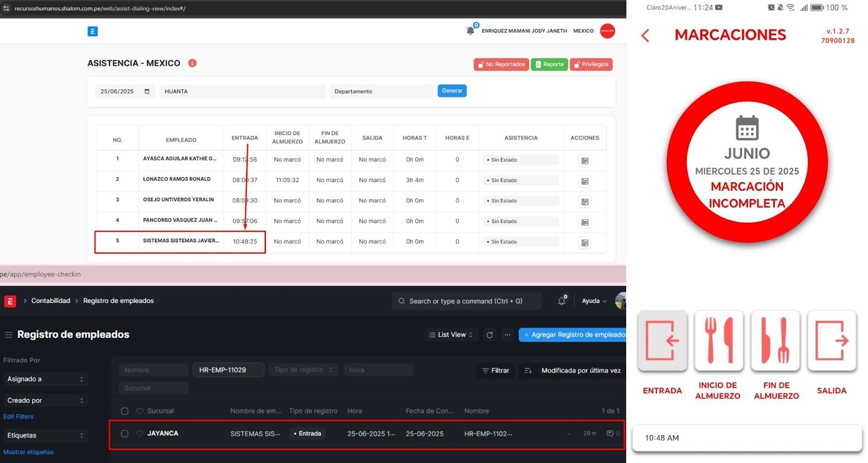Open the Ayuda help dropdown

(x=594, y=301)
